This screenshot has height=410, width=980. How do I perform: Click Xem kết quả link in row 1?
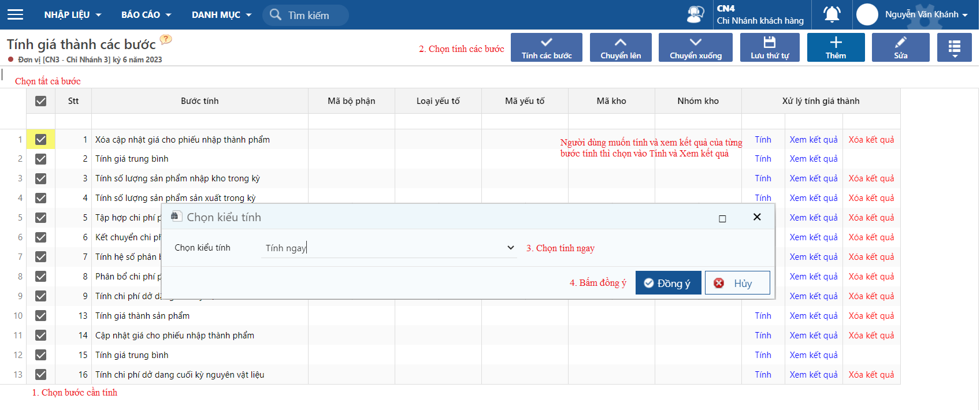point(814,140)
